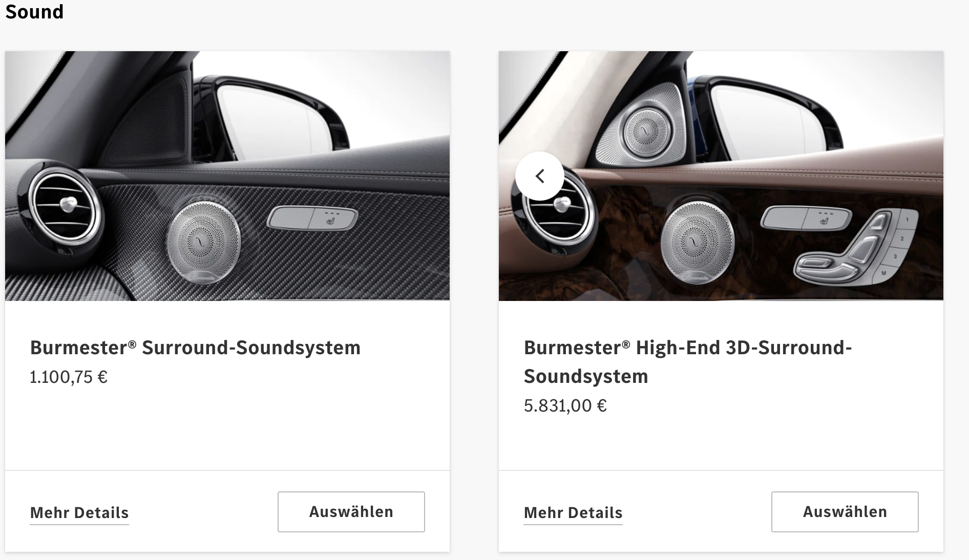Viewport: 969px width, 560px height.
Task: Choose Auswählen for High-End 3D-Surround-Soundsystem
Action: [845, 512]
